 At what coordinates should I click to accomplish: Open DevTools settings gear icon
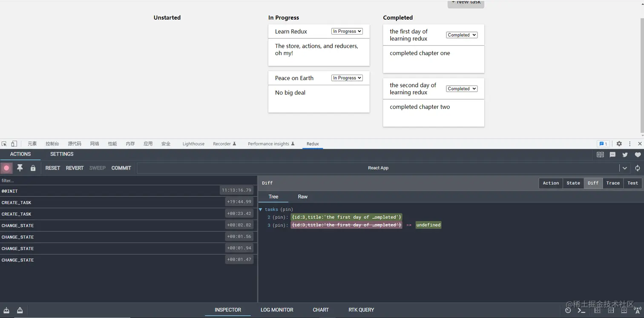[619, 144]
